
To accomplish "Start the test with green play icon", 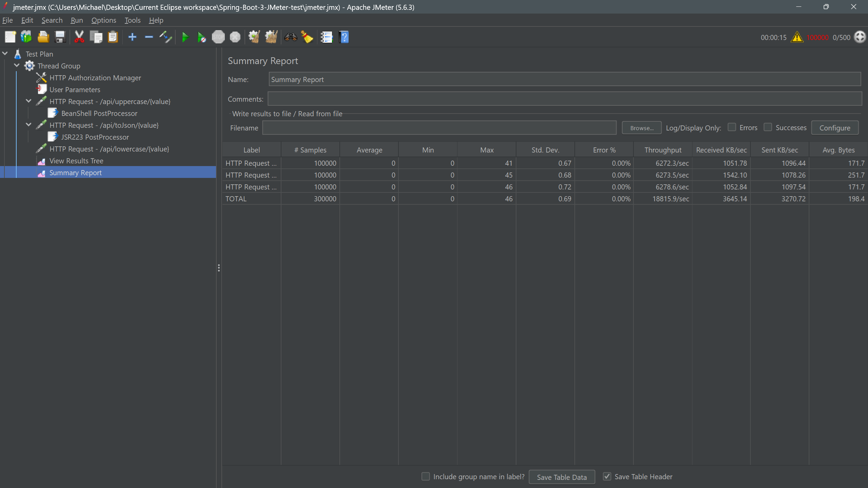I will 185,37.
